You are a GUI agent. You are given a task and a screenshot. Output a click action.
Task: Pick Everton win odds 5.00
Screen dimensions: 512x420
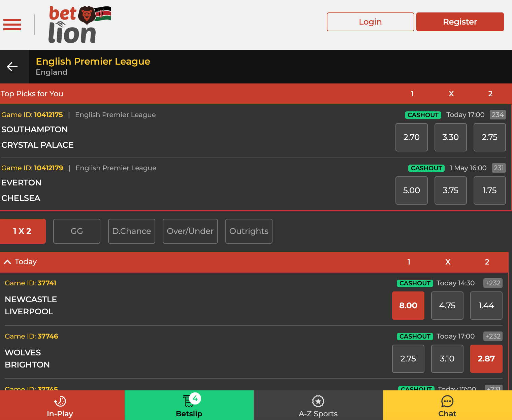(x=412, y=190)
